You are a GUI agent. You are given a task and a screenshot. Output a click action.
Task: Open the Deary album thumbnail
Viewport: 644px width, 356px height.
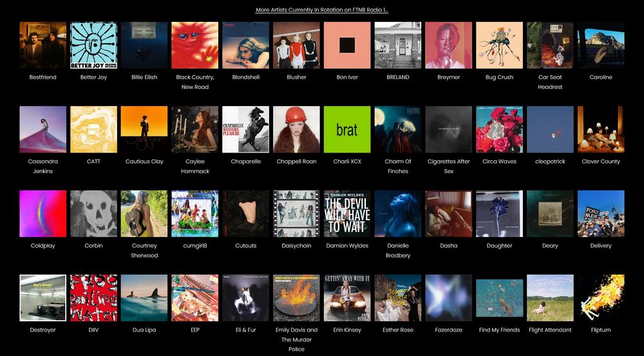(550, 214)
